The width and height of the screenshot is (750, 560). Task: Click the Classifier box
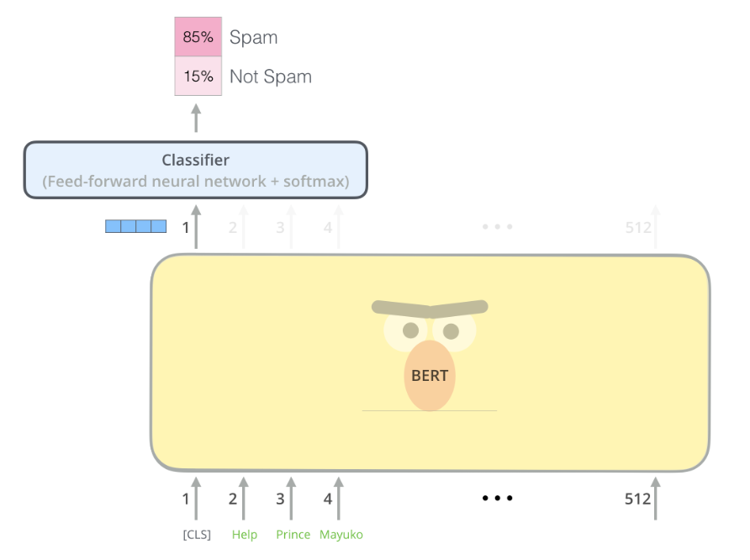tap(195, 170)
